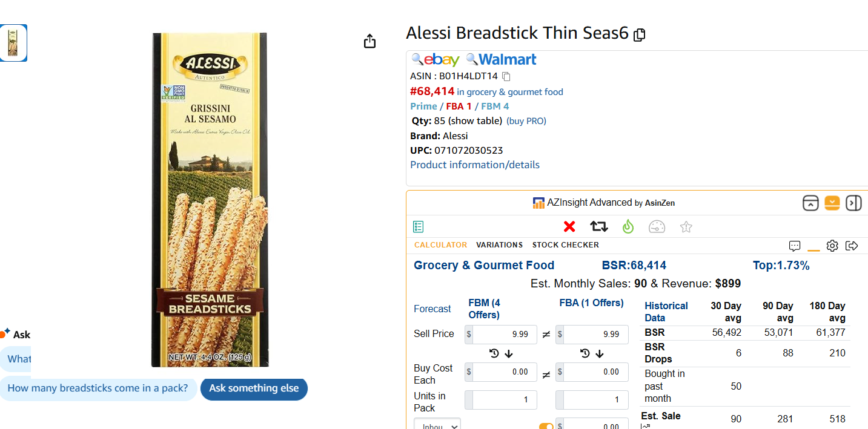Open the comment bubble icon
The height and width of the screenshot is (429, 868).
tap(795, 246)
